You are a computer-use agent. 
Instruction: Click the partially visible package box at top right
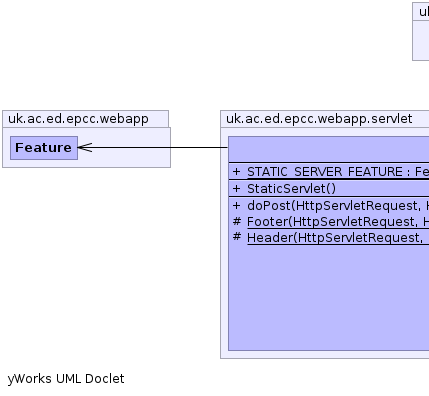(x=421, y=32)
